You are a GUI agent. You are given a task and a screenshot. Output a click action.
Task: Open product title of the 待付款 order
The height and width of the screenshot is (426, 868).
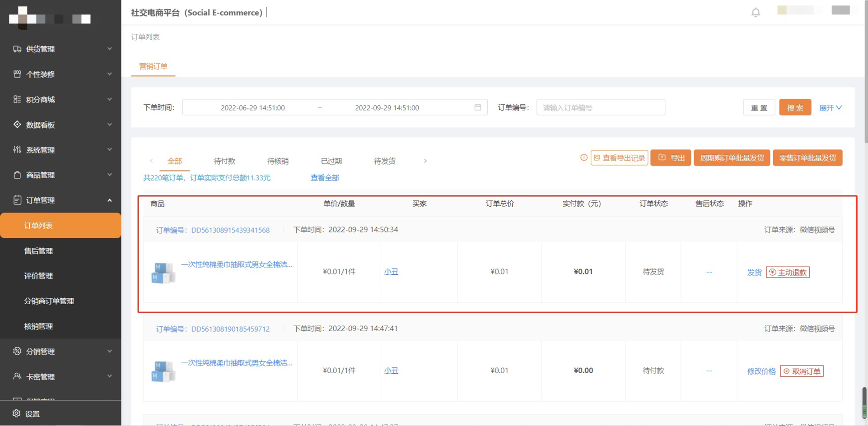[x=237, y=363]
